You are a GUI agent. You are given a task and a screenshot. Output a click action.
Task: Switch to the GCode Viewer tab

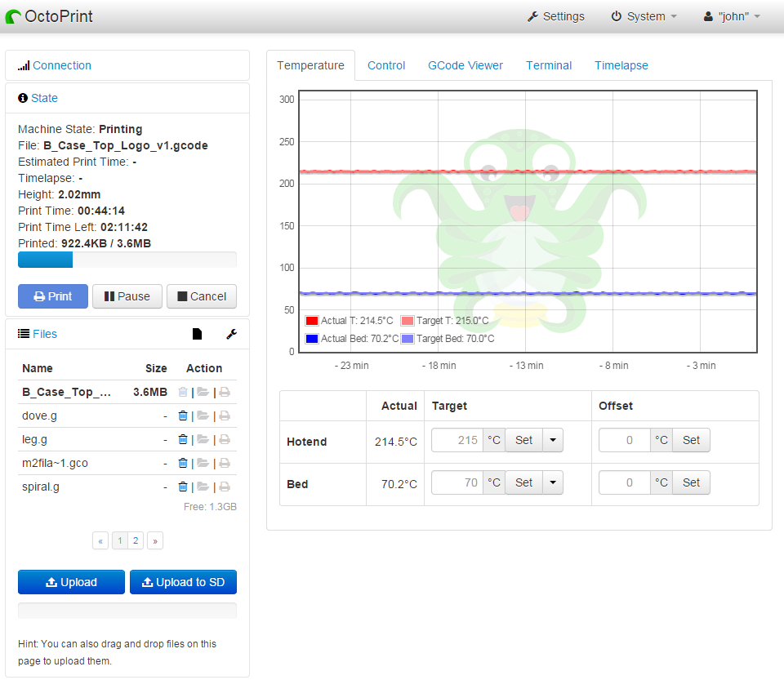pyautogui.click(x=465, y=65)
